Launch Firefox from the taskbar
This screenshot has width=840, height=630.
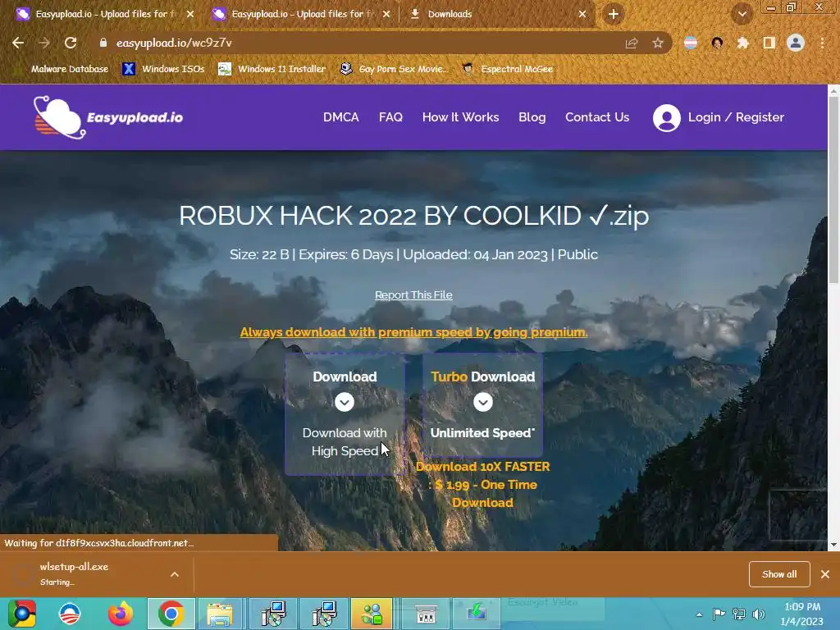[x=120, y=614]
